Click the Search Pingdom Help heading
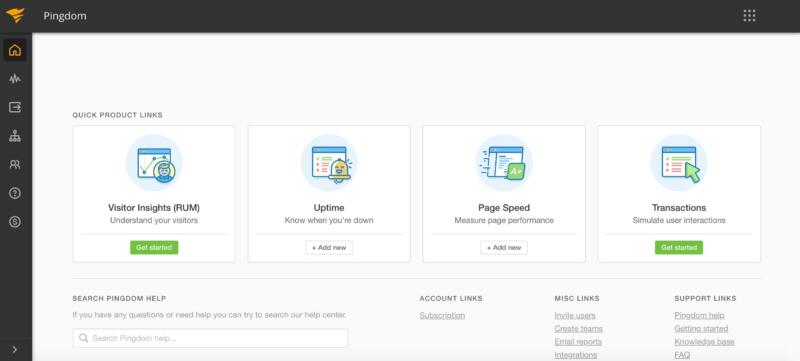 (119, 298)
